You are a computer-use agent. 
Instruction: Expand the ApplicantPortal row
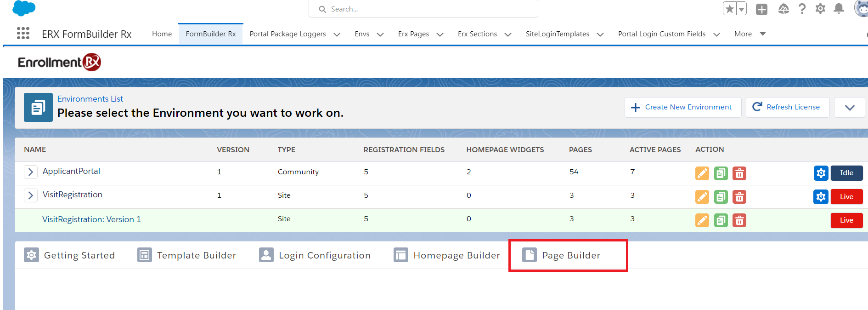30,172
